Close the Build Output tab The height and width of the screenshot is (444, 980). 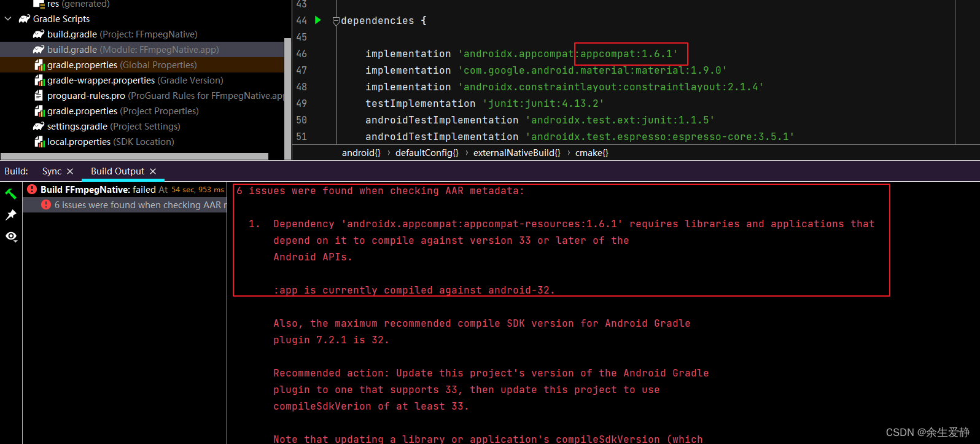point(153,171)
